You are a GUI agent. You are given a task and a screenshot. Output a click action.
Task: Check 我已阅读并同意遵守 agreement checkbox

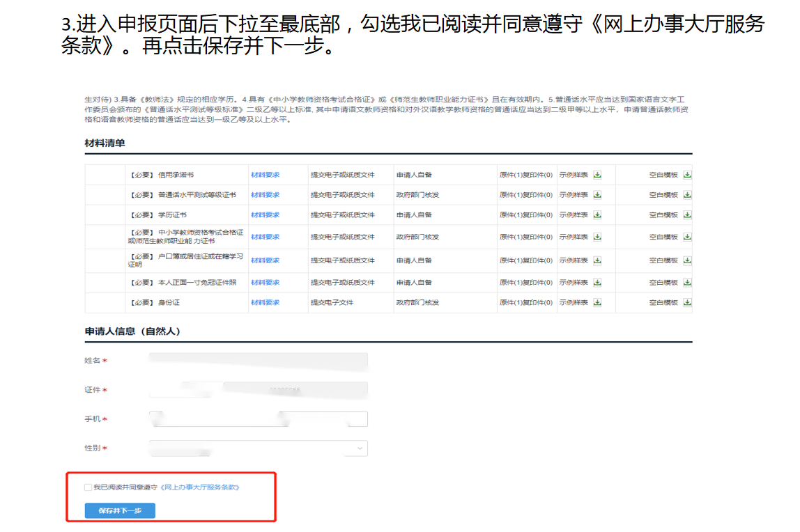click(x=88, y=487)
